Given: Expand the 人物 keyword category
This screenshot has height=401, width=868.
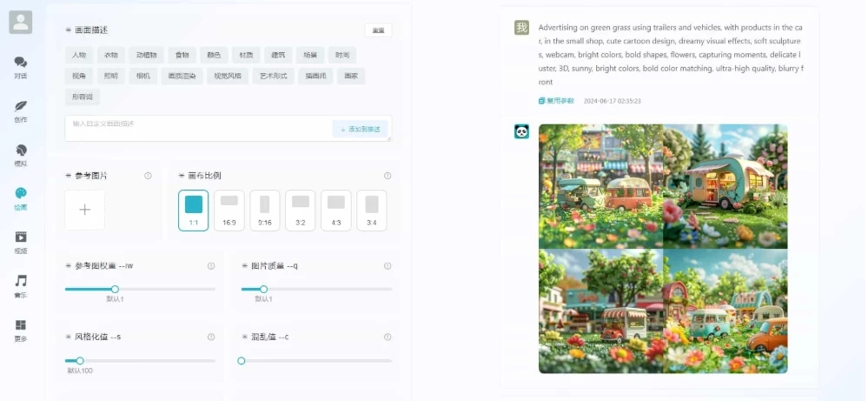Looking at the screenshot, I should [80, 55].
